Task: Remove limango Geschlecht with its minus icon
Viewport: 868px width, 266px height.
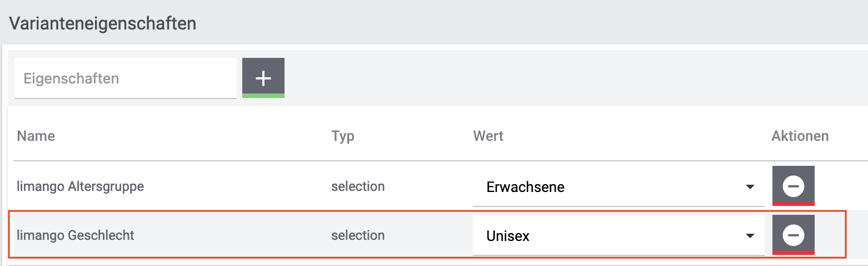Action: [x=793, y=235]
